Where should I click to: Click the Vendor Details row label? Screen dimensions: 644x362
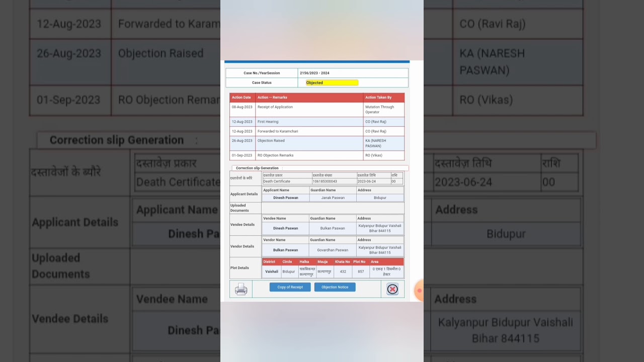[242, 246]
